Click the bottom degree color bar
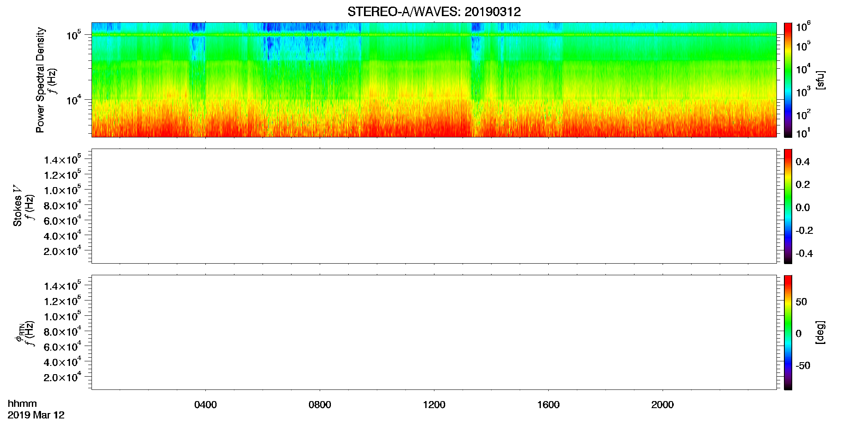868x447 pixels. pyautogui.click(x=788, y=332)
